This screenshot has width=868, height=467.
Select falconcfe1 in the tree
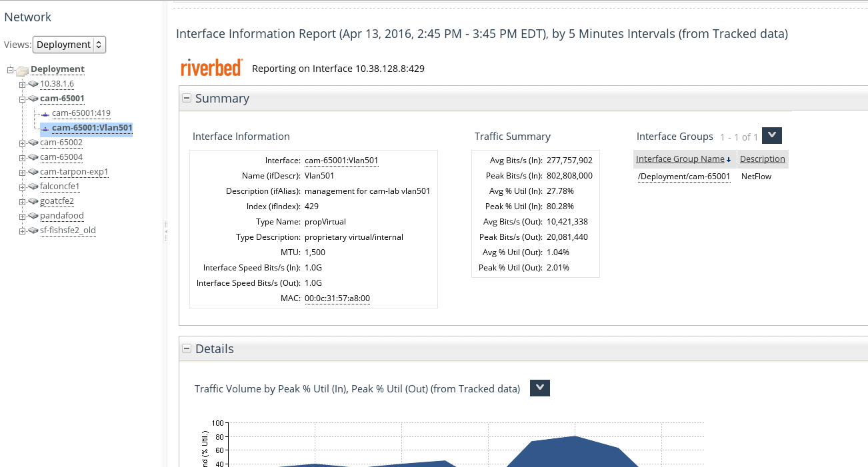click(60, 187)
